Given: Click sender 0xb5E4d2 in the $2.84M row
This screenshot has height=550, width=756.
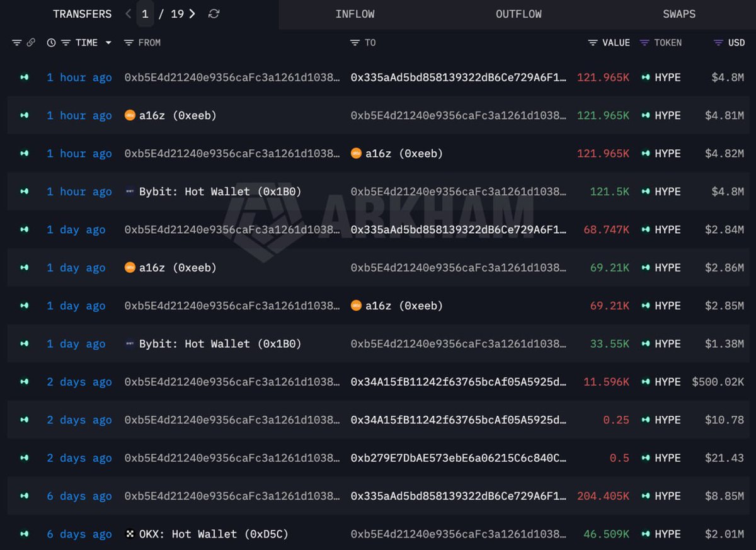Looking at the screenshot, I should tap(232, 230).
